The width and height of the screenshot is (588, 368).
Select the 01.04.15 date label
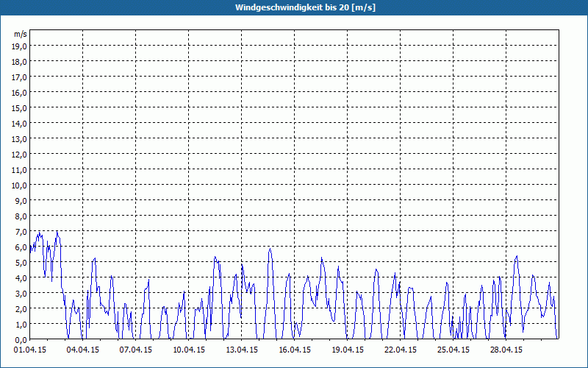tap(30, 350)
